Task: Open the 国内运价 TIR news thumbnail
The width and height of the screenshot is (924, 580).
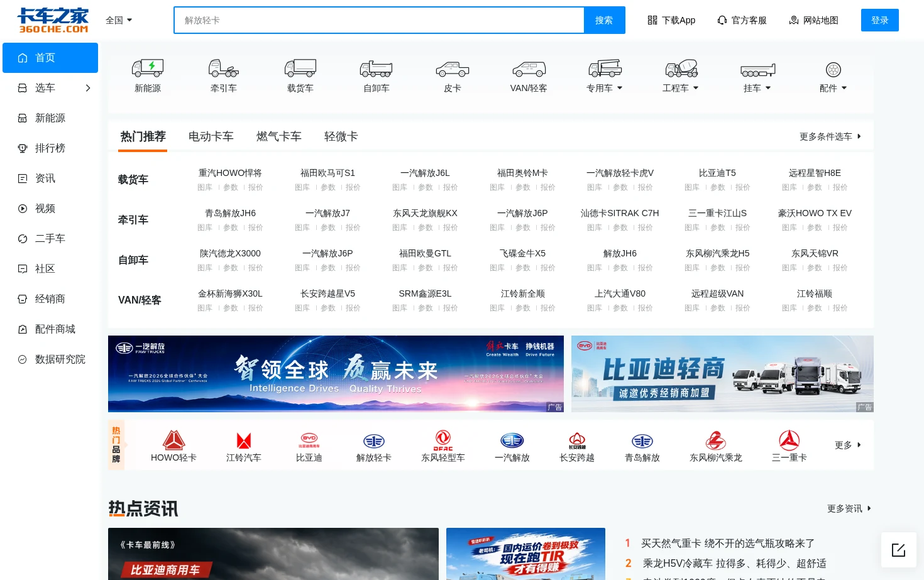Action: 525,554
